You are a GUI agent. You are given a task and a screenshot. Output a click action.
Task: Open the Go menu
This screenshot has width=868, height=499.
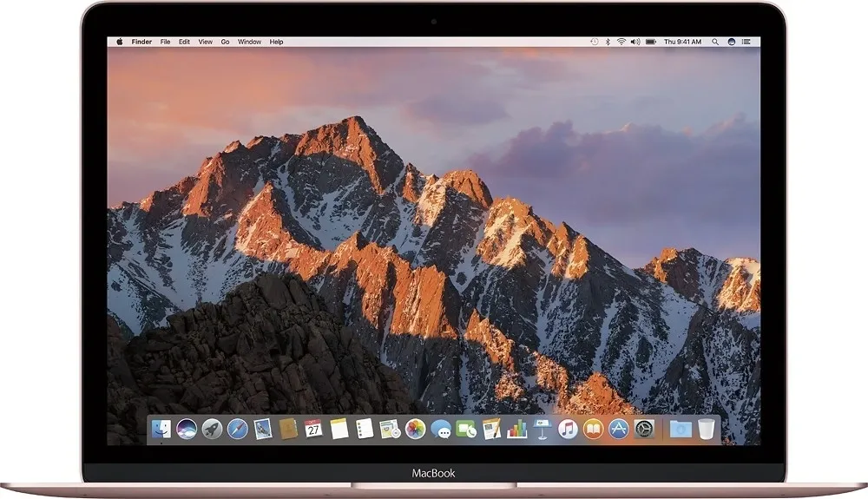[x=225, y=42]
